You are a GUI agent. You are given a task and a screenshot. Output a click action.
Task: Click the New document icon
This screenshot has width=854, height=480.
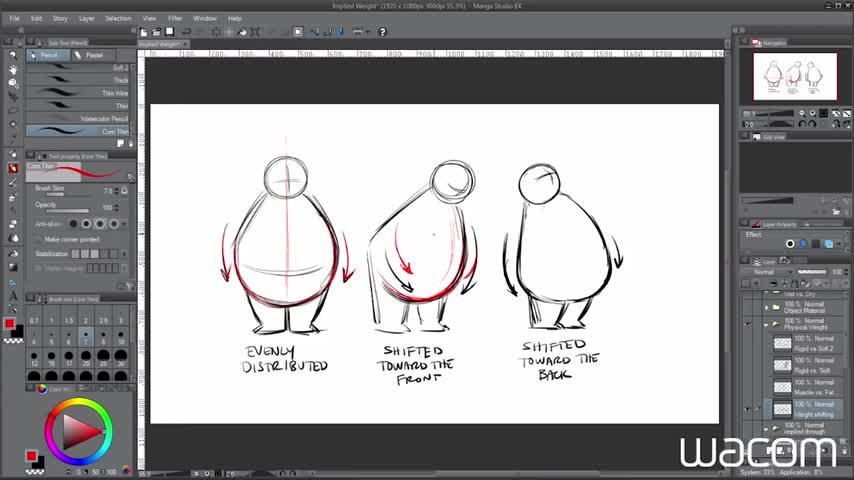[x=144, y=32]
